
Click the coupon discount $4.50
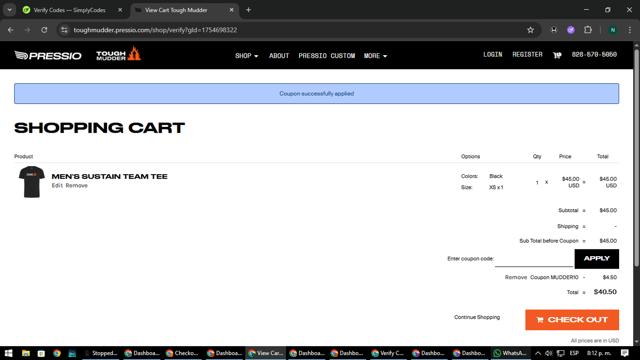(x=610, y=277)
